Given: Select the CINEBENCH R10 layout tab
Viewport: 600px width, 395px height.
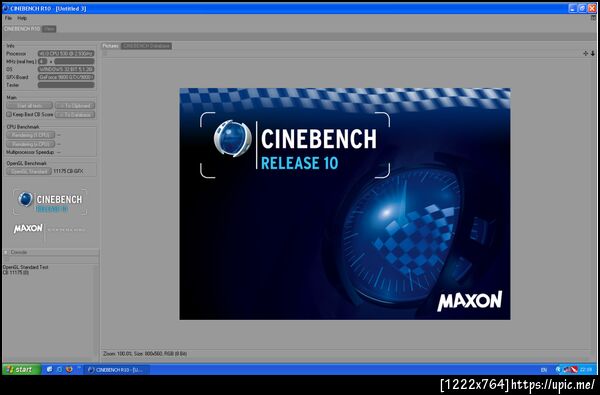Looking at the screenshot, I should point(22,29).
